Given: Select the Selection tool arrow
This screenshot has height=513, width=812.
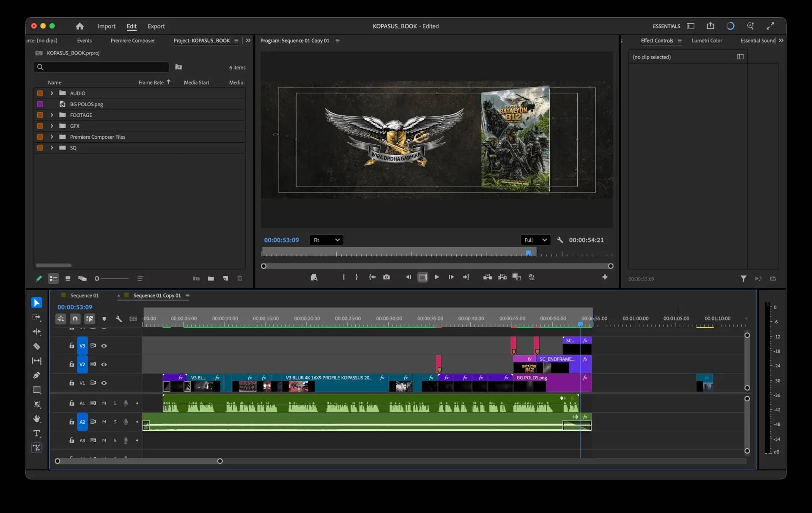Looking at the screenshot, I should 37,303.
